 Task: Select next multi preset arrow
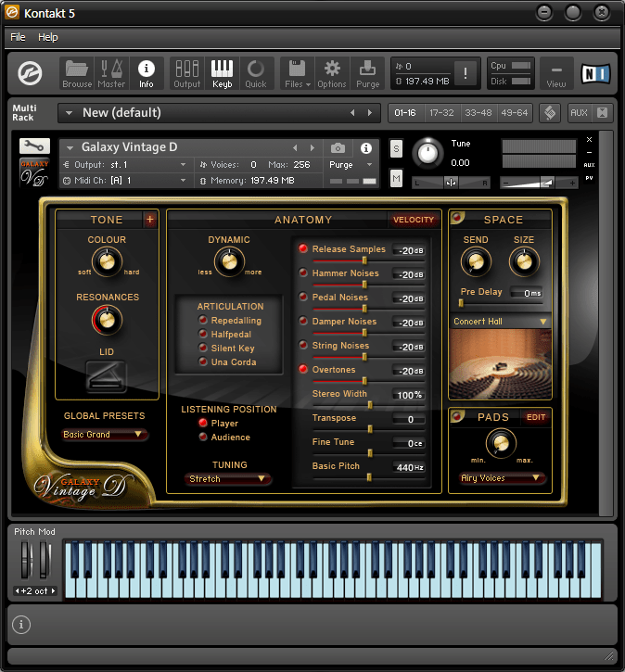coord(370,113)
